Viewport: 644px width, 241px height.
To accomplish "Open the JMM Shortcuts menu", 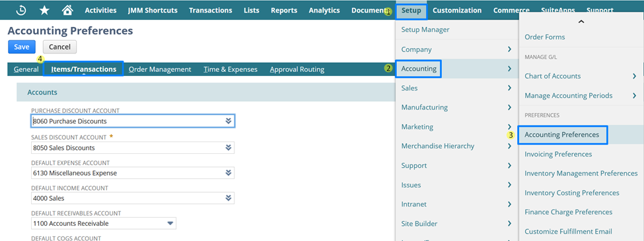I will 153,11.
